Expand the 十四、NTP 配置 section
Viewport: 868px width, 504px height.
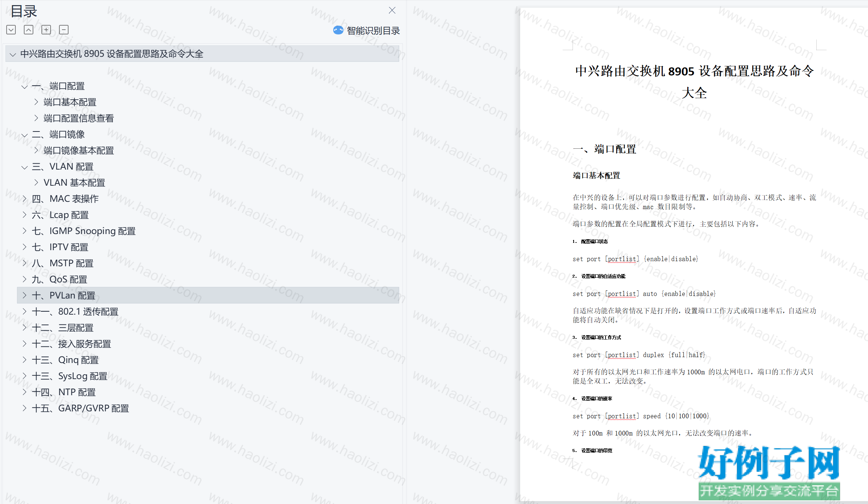[x=25, y=392]
